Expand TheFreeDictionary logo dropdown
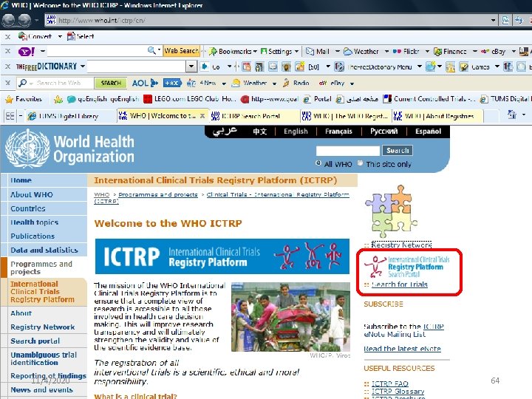This screenshot has width=532, height=399. tap(83, 66)
